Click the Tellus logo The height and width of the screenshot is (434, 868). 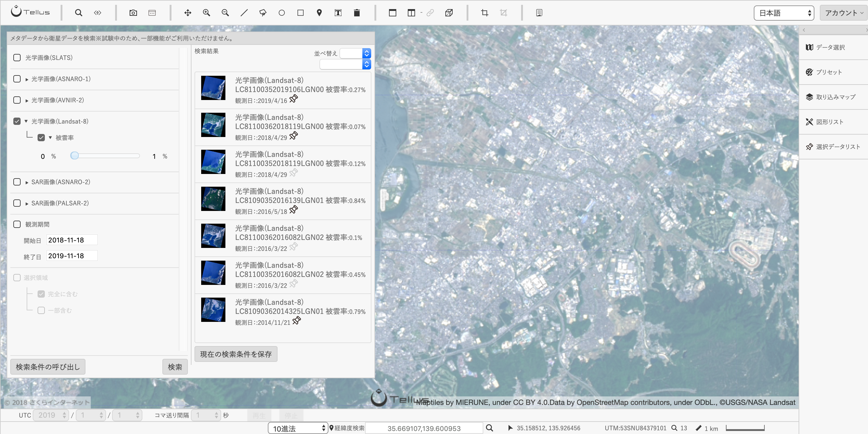tap(30, 12)
